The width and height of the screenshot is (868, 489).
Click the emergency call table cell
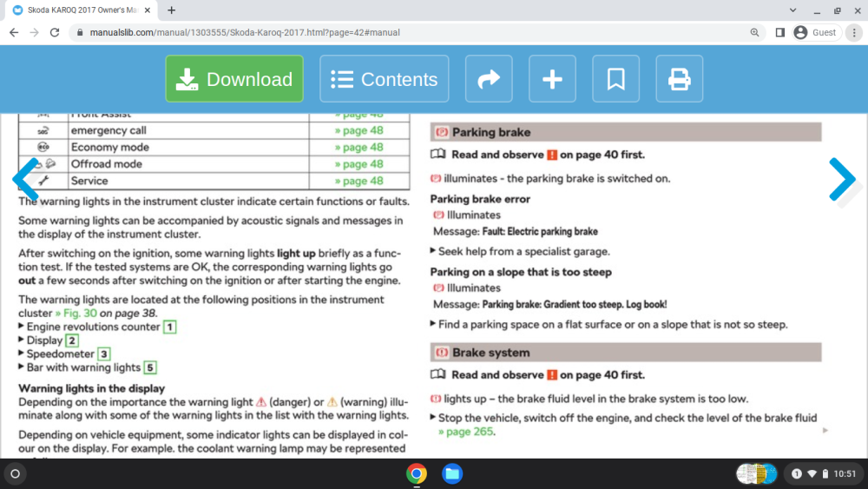[x=188, y=130]
